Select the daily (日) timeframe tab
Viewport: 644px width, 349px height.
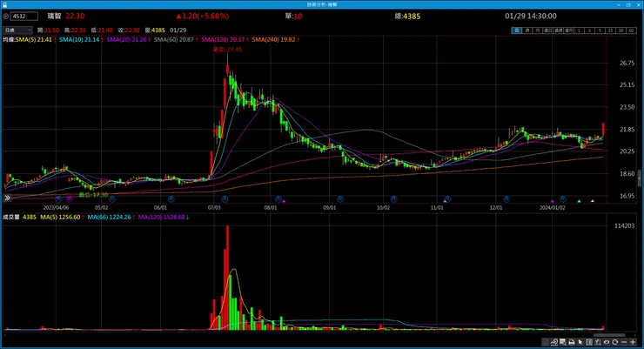[x=517, y=30]
